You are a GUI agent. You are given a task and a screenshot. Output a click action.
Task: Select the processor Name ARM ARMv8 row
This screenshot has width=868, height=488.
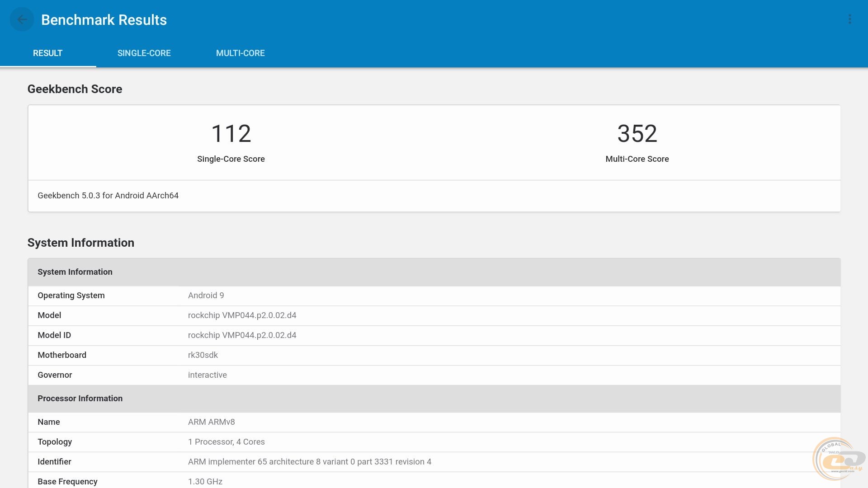(434, 422)
